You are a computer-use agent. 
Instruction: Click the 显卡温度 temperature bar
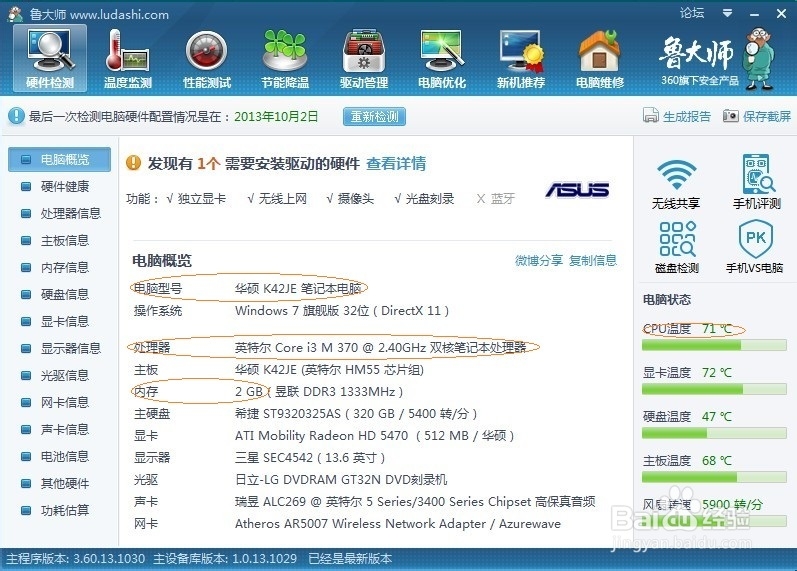click(714, 389)
